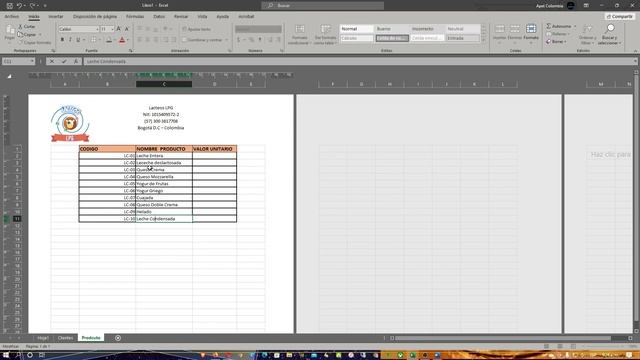Switch to the Fórmulas ribbon tab
Image resolution: width=640 pixels, height=360 pixels.
click(135, 17)
